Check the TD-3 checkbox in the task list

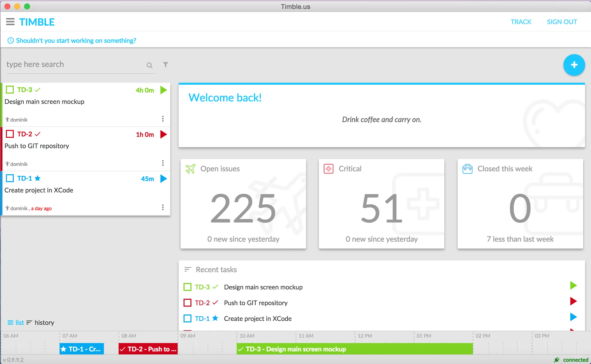tap(10, 89)
